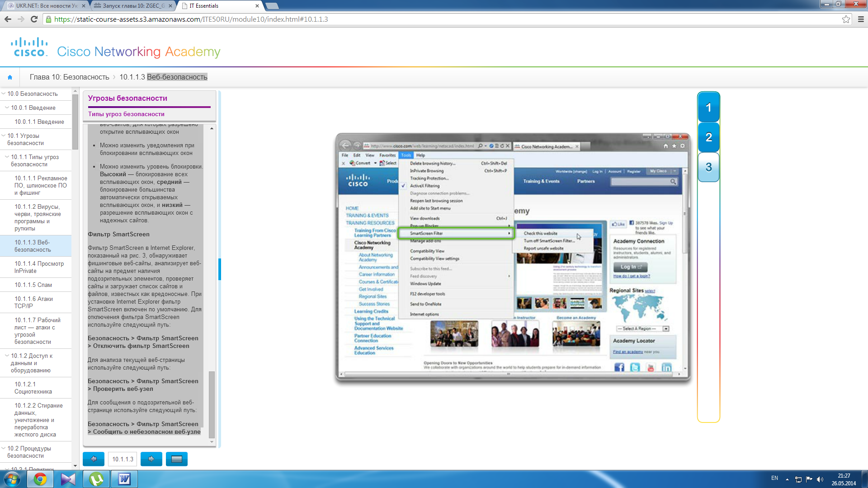Show figure 1 in the media panel
Image resolution: width=868 pixels, height=488 pixels.
point(708,108)
